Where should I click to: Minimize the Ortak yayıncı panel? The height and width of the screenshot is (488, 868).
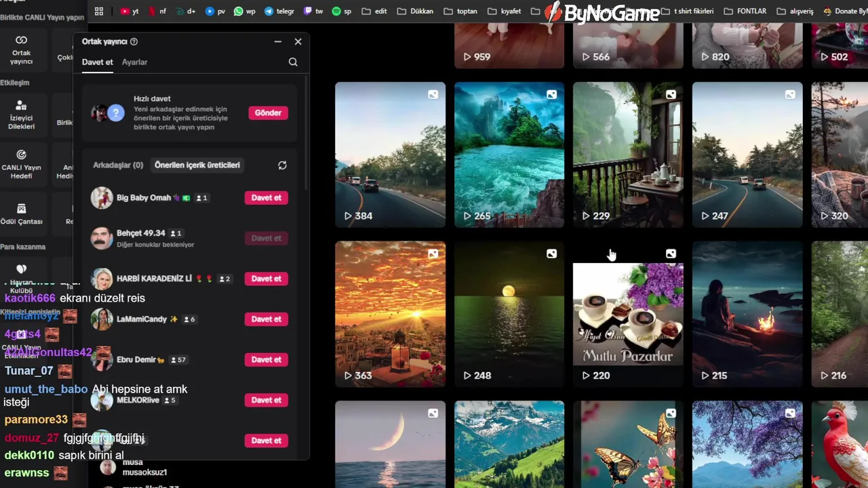click(x=277, y=41)
